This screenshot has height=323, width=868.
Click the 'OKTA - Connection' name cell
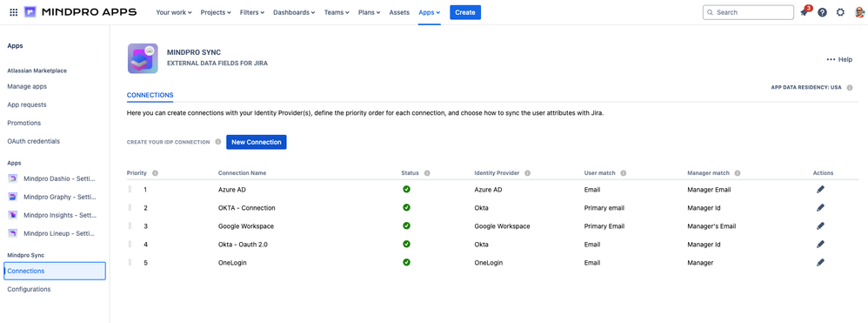pyautogui.click(x=247, y=208)
